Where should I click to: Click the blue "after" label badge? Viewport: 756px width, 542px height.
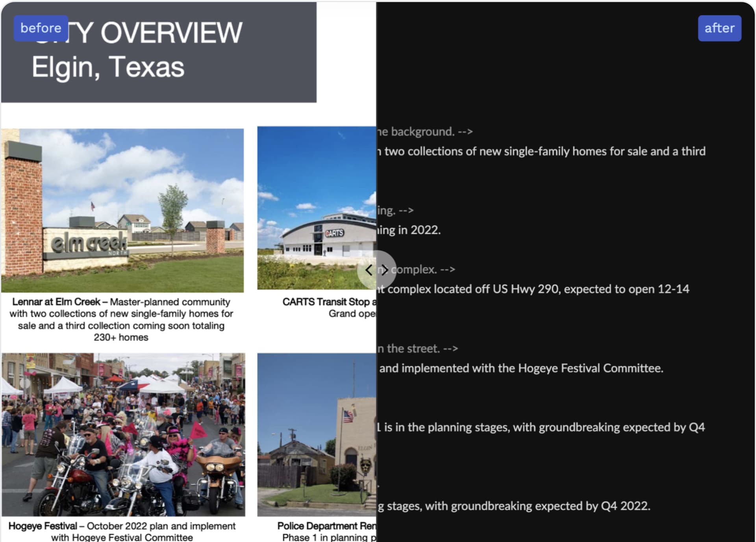pos(719,28)
